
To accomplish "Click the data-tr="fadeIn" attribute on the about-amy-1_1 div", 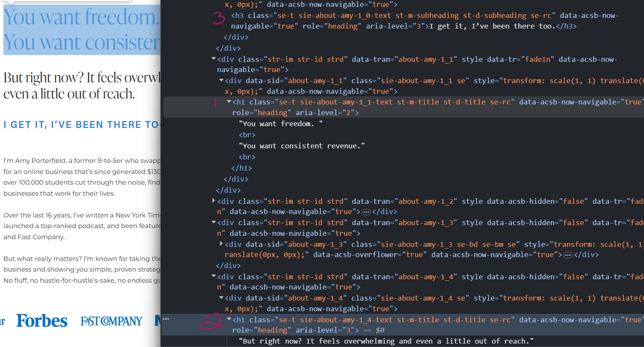I will point(520,59).
